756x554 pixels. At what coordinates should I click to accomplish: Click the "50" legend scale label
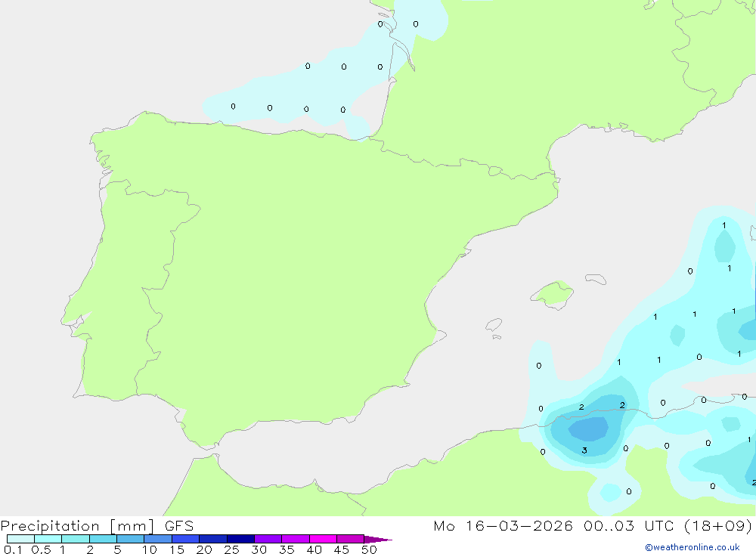370,549
